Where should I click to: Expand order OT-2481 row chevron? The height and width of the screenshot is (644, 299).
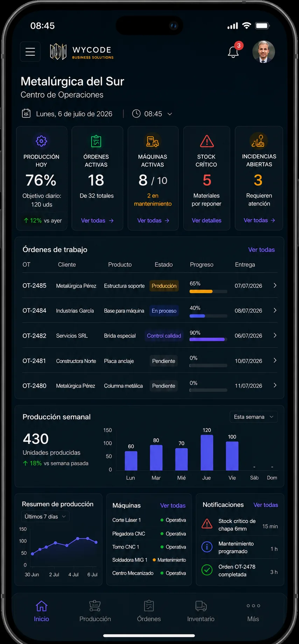pos(275,360)
